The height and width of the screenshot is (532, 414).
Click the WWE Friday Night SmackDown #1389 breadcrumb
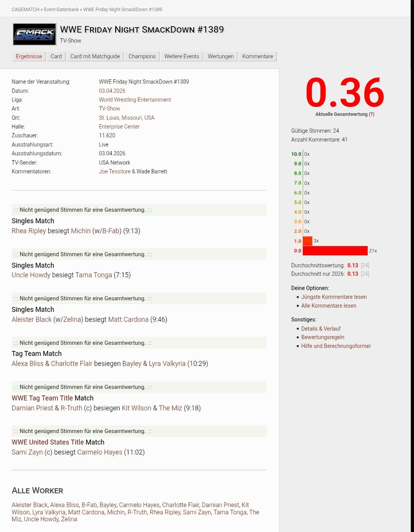point(123,9)
